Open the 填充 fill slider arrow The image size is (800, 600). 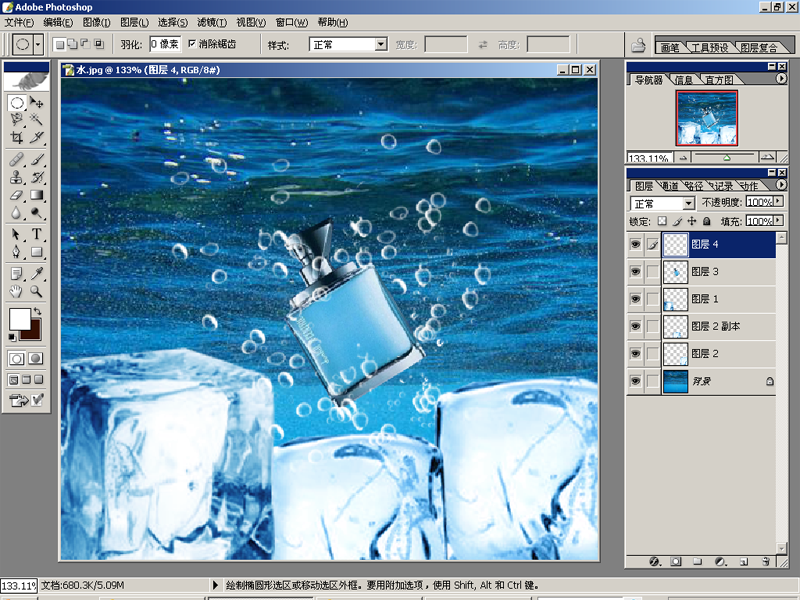point(779,220)
